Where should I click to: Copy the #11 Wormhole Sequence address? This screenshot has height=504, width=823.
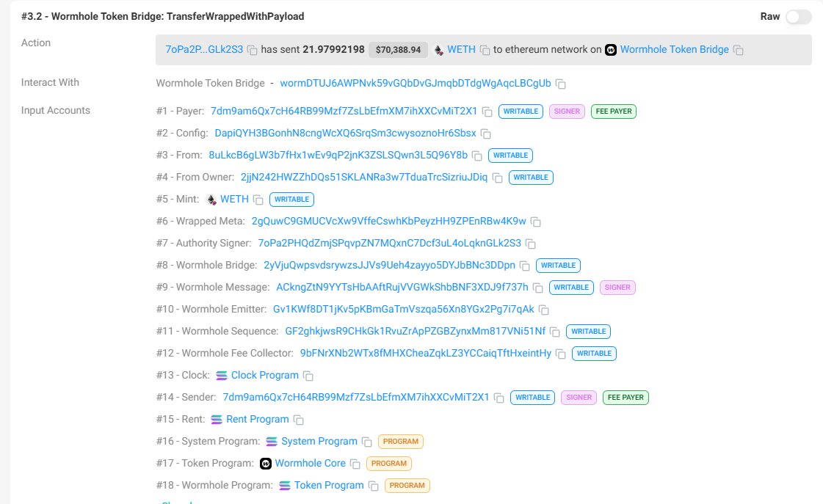(555, 332)
